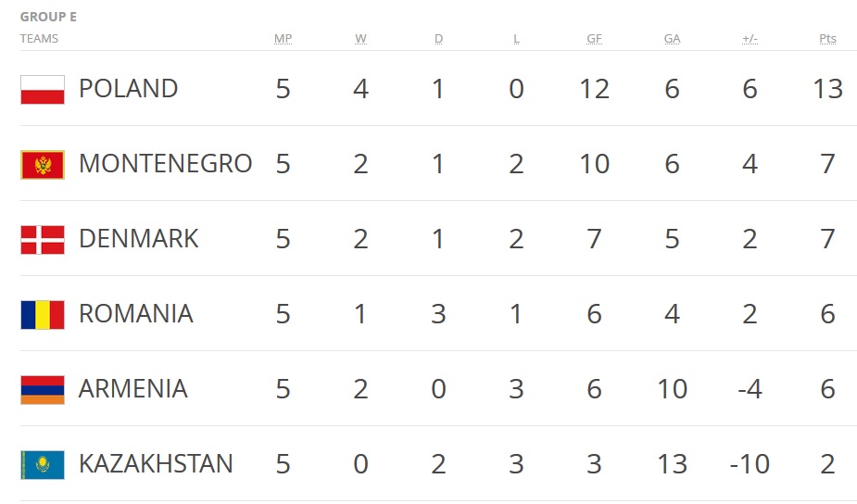
Task: Click the L losses column header
Action: click(x=516, y=39)
